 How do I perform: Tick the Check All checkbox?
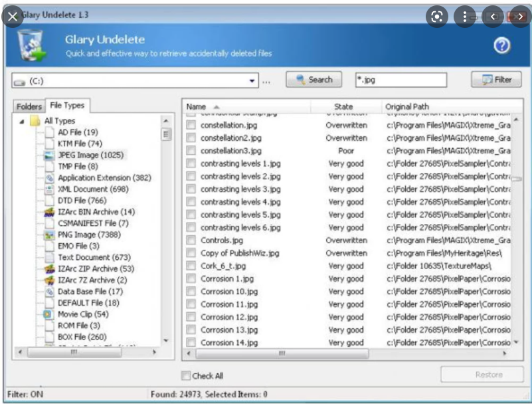186,375
